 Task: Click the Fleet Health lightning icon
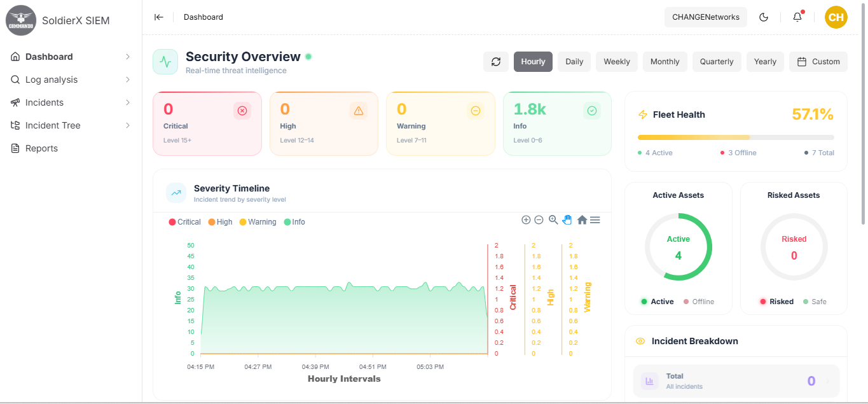[x=642, y=115]
